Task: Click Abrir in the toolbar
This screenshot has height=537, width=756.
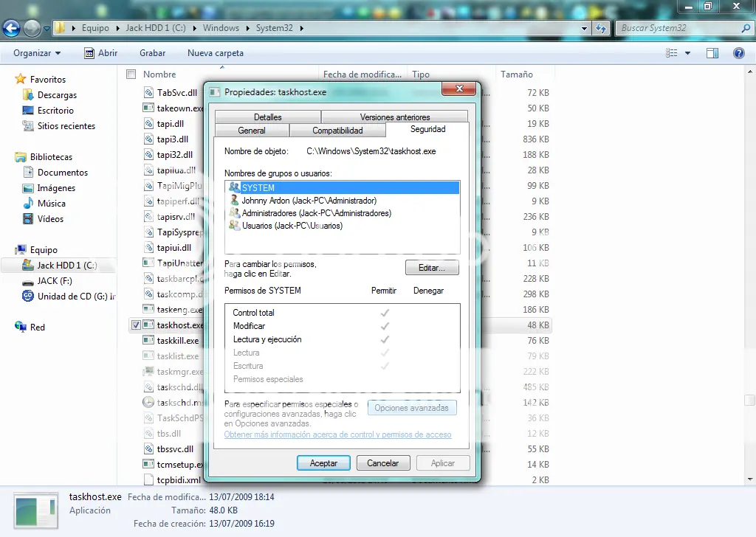Action: tap(100, 53)
